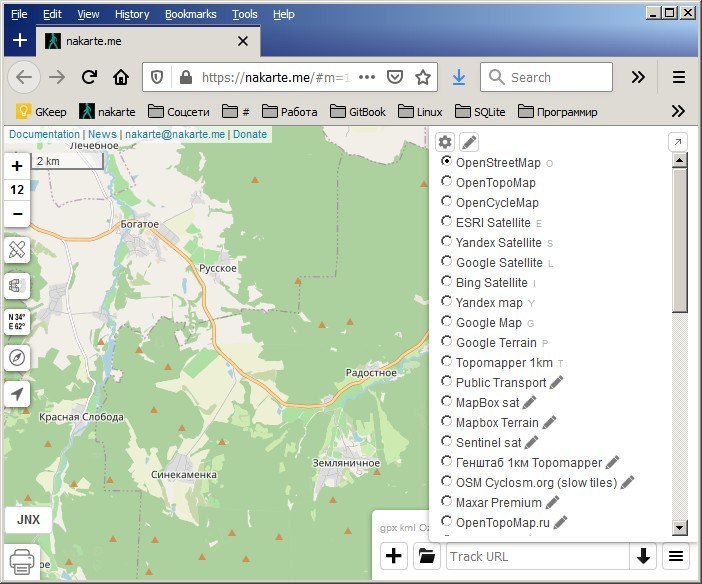Open track file with folder icon
702x584 pixels.
pyautogui.click(x=427, y=556)
